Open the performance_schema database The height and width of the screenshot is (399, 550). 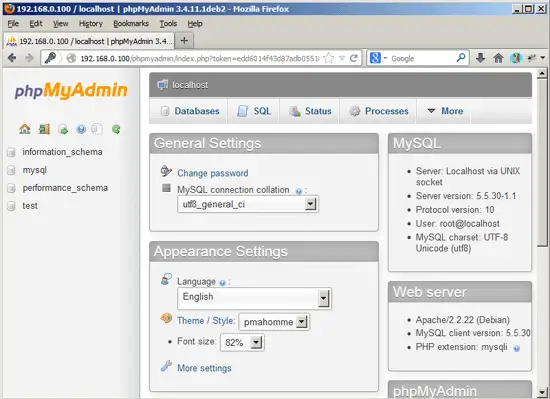click(65, 188)
